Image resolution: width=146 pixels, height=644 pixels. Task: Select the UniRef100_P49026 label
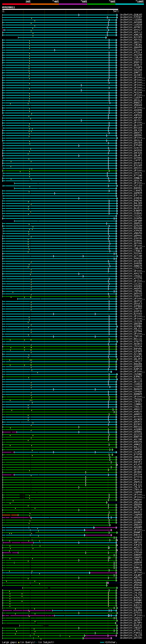[131, 259]
